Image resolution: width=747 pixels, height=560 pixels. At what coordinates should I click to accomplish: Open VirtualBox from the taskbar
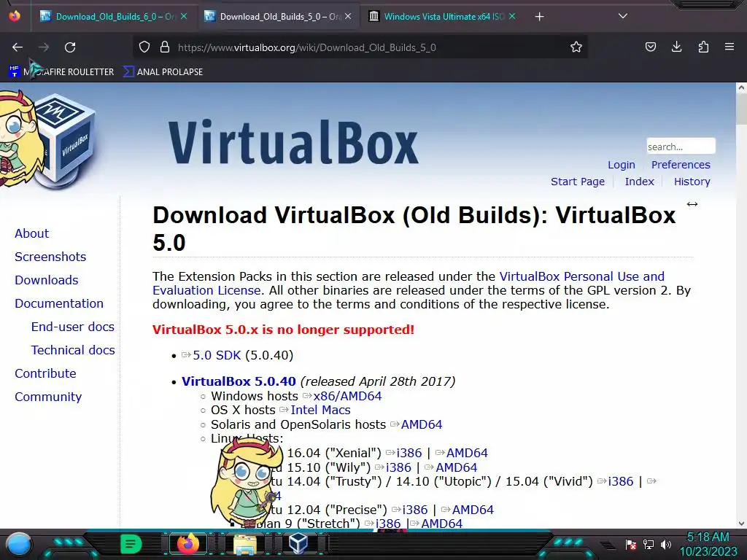(x=298, y=543)
